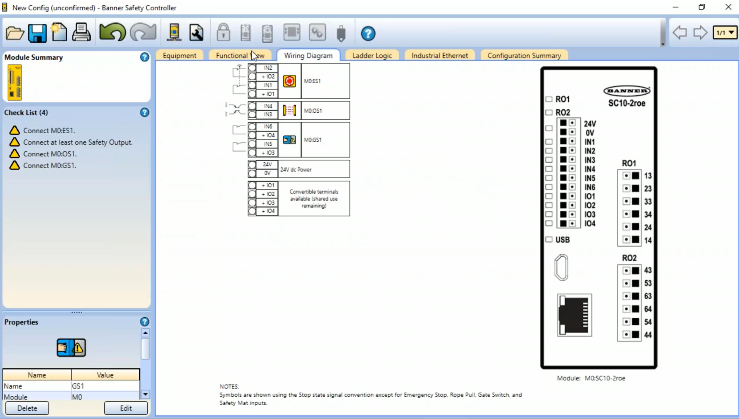Open the page selector 1/1 dropdown
739x419 pixels.
click(725, 33)
